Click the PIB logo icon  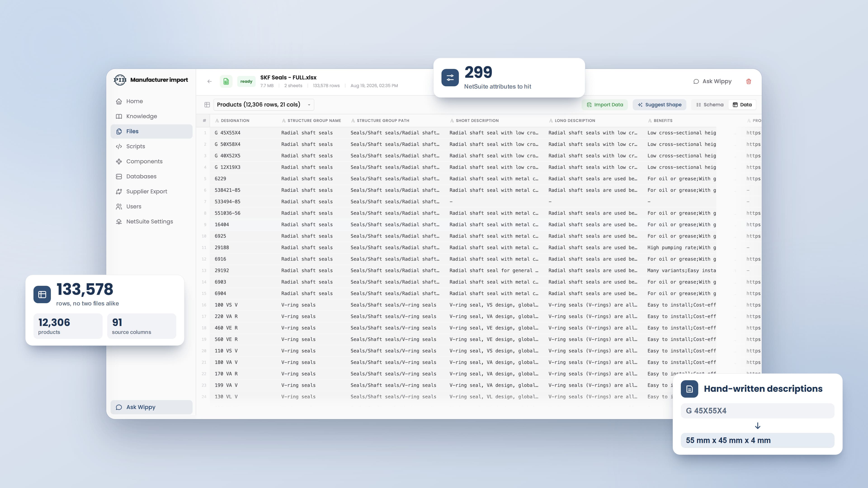pos(120,80)
